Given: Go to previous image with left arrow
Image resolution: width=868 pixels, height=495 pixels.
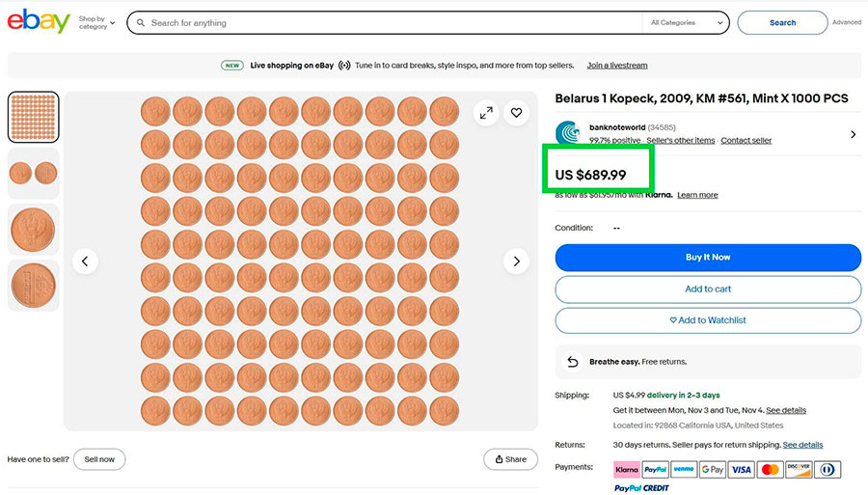Looking at the screenshot, I should (x=85, y=261).
